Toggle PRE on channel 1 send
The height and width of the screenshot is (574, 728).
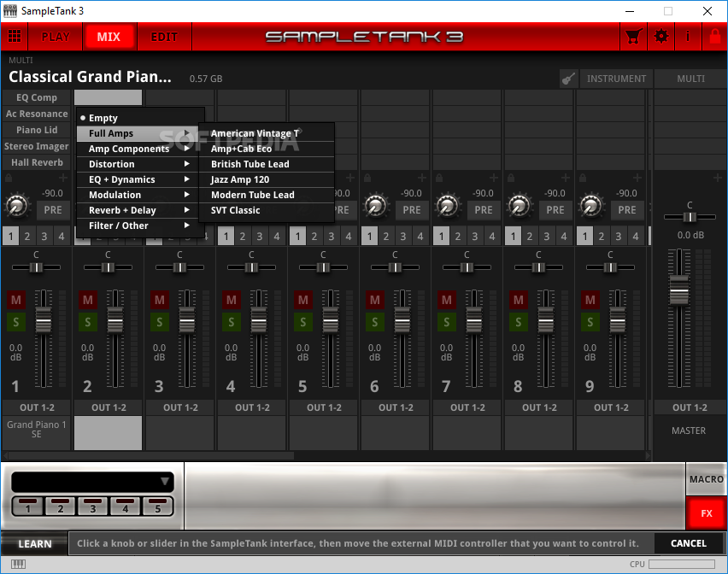[53, 210]
